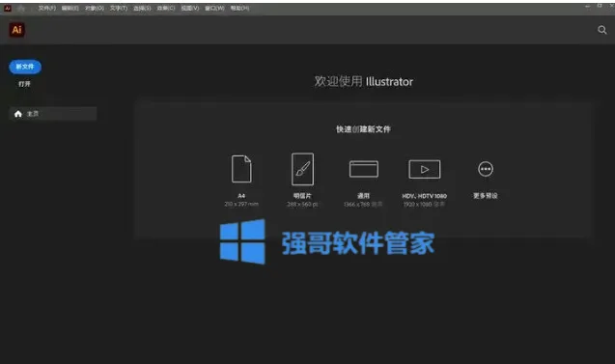This screenshot has height=364, width=615.
Task: Maximize the Illustrator window
Action: [x=600, y=6]
